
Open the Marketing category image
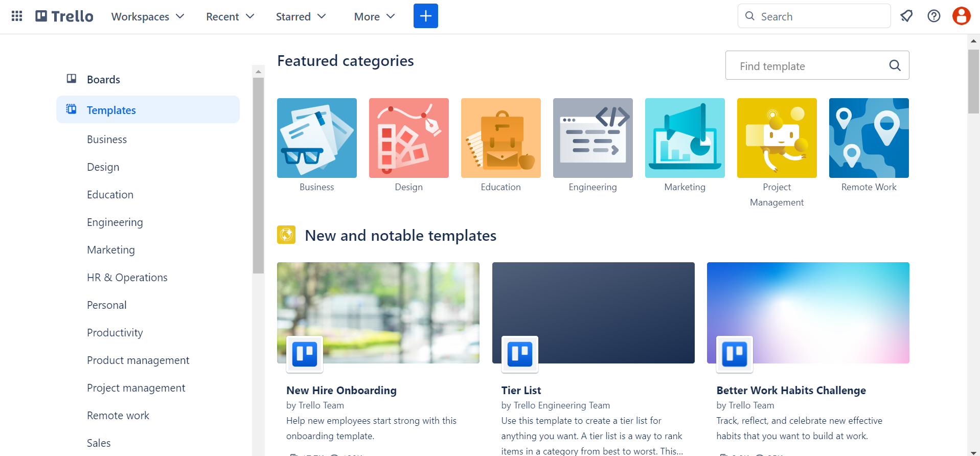[685, 138]
